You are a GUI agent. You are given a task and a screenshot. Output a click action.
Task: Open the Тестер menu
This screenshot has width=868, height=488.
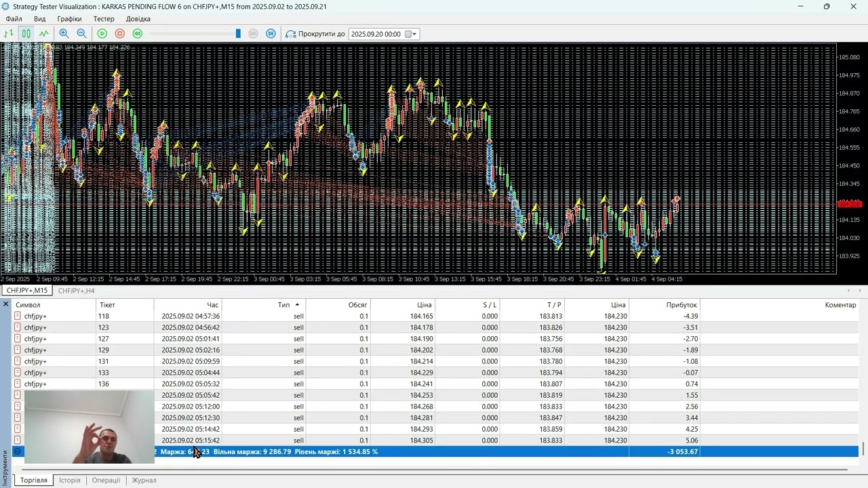coord(104,19)
